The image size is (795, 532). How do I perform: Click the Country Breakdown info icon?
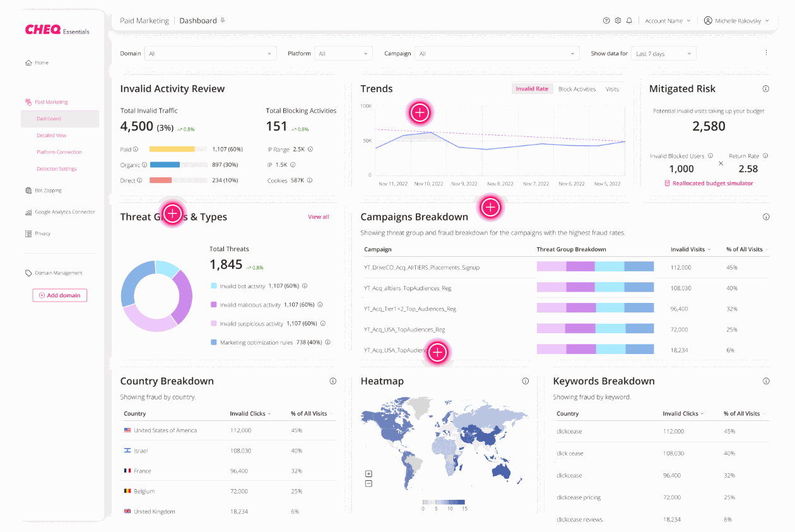tap(333, 381)
